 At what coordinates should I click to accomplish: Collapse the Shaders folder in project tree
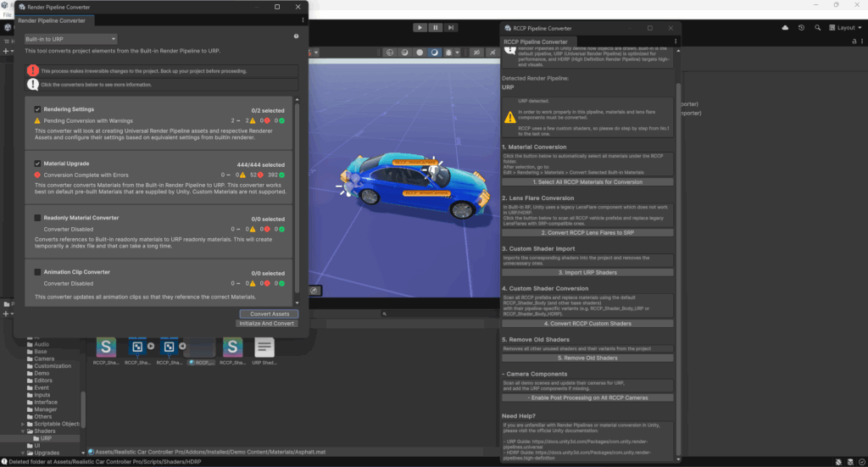click(24, 431)
